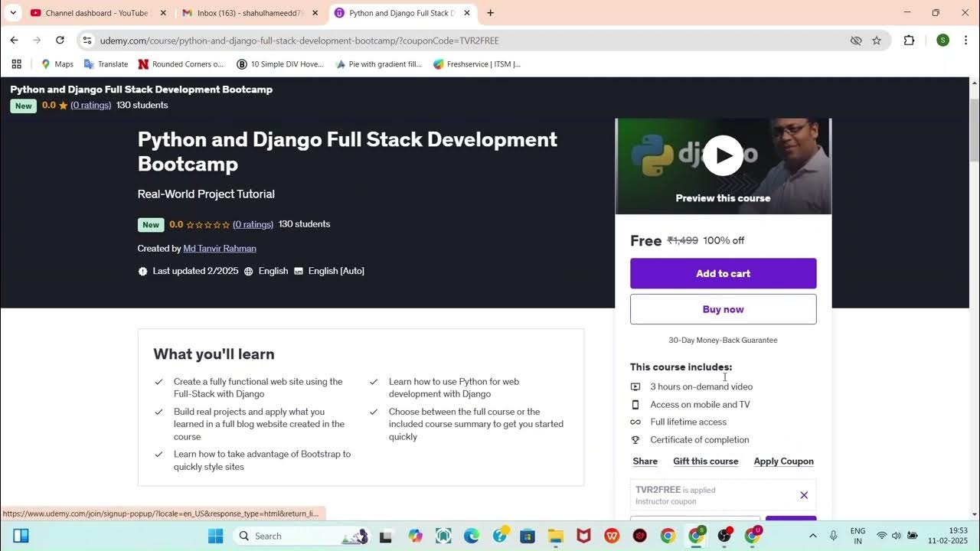Open the Windows Start menu
The image size is (980, 551).
[x=215, y=536]
